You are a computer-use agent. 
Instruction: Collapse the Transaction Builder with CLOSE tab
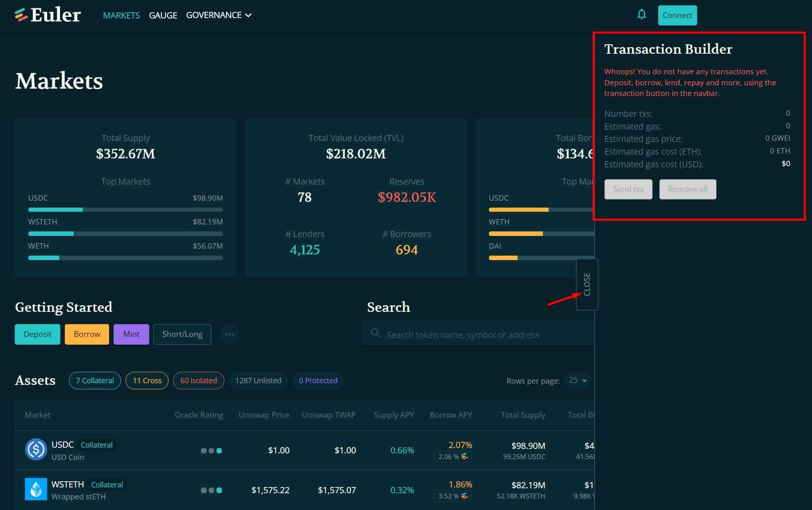click(587, 284)
